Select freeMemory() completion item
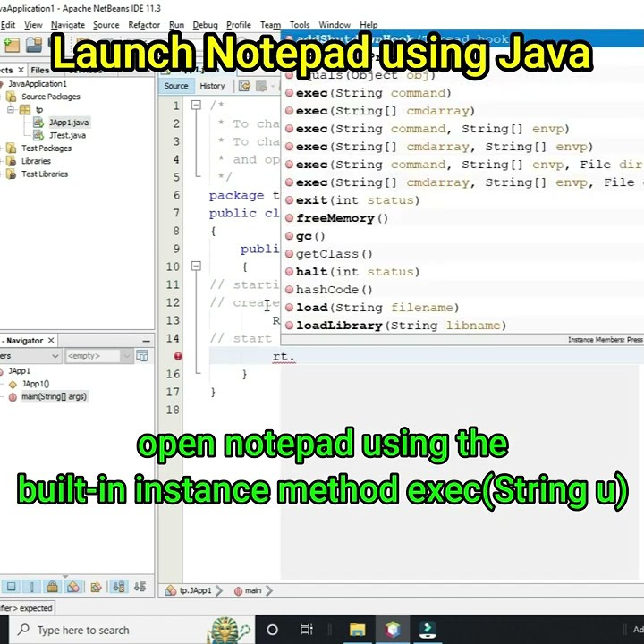Image resolution: width=644 pixels, height=644 pixels. coord(462,218)
